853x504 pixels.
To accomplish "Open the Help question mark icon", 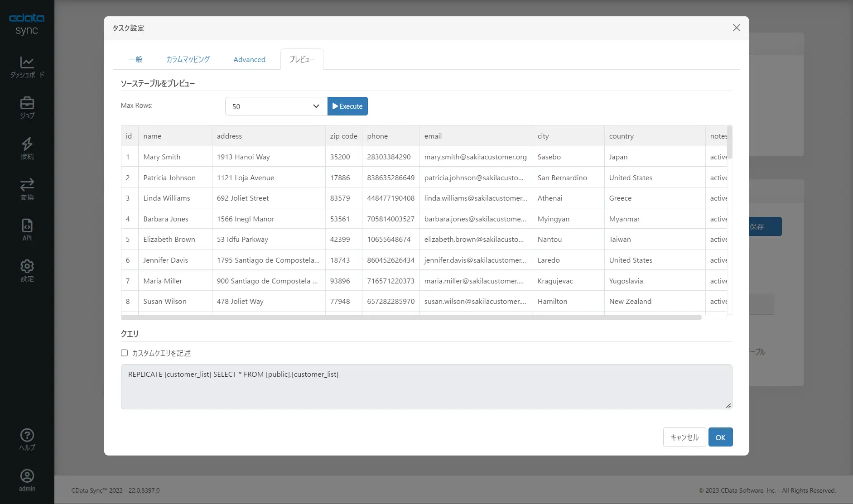I will (x=27, y=435).
